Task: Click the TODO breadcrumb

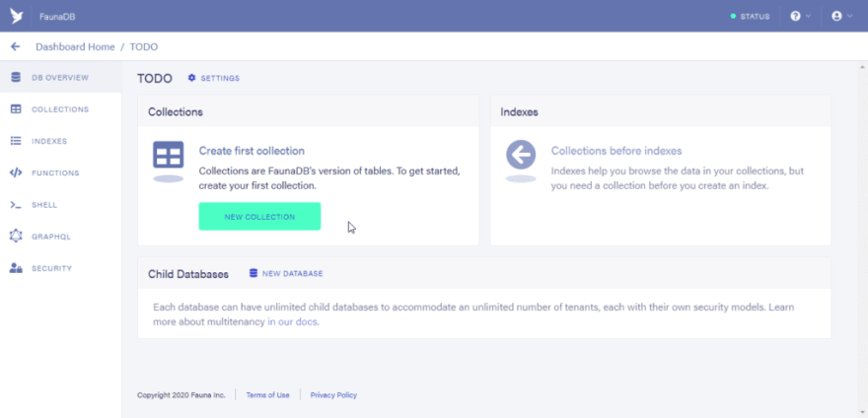Action: [144, 47]
